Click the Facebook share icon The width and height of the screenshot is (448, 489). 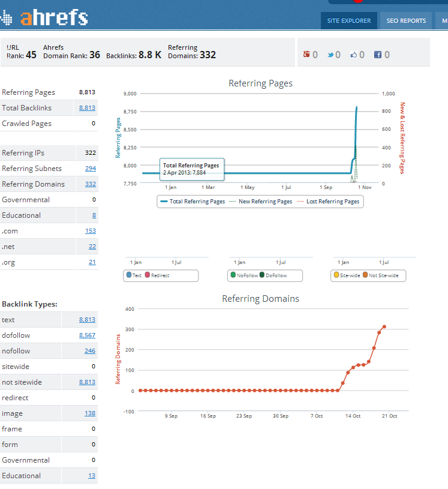(x=378, y=55)
